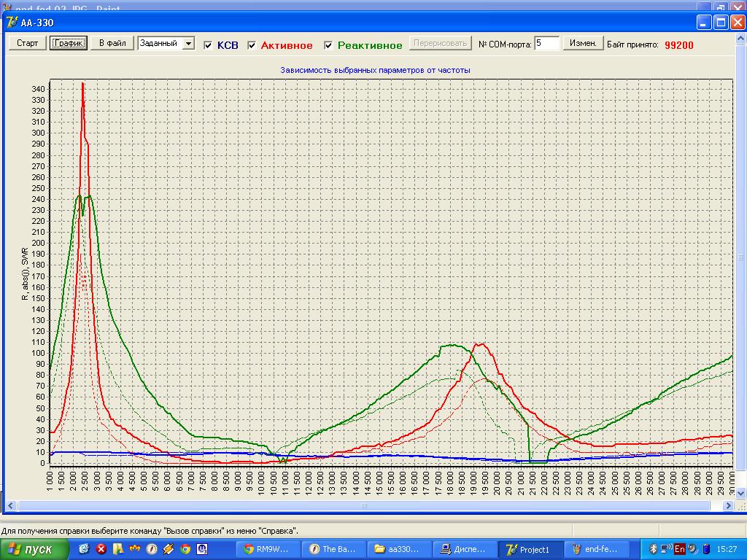Click the blue battery-like tray icon
The width and height of the screenshot is (747, 560).
click(x=706, y=549)
